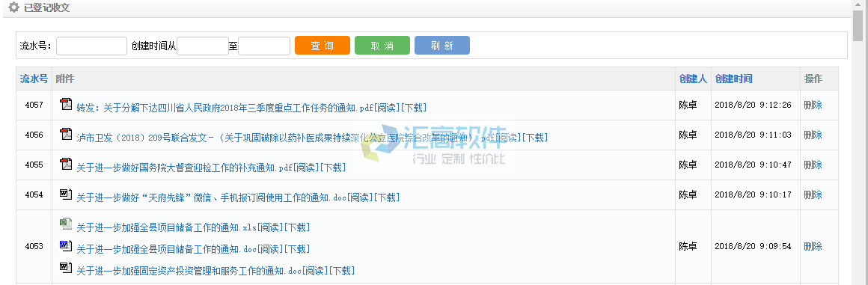This screenshot has width=868, height=285.
Task: Click the PDF icon in row 4056
Action: [66, 133]
